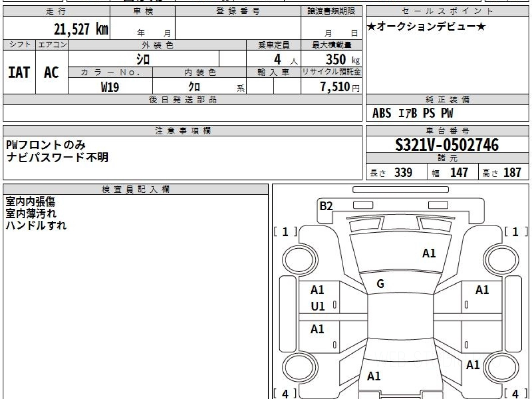Click the B2 damage mark on the bumper
The height and width of the screenshot is (399, 532).
pyautogui.click(x=326, y=206)
